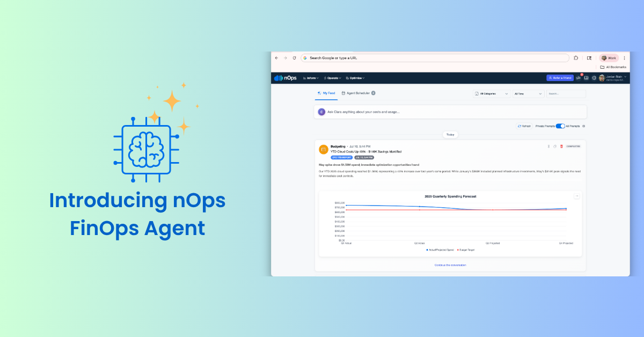Open the browser three-dot menu
The width and height of the screenshot is (644, 337).
click(x=624, y=58)
